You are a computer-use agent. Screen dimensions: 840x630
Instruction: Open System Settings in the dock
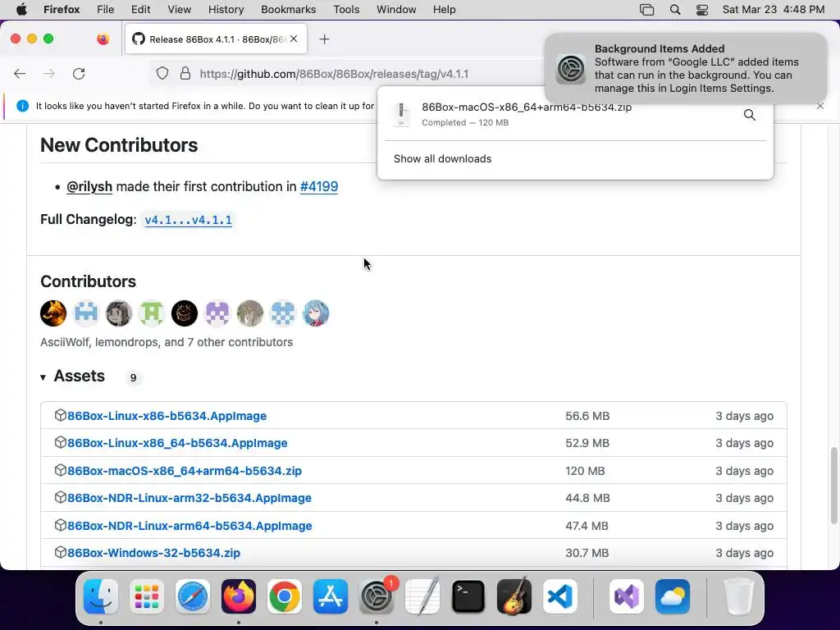pos(376,596)
